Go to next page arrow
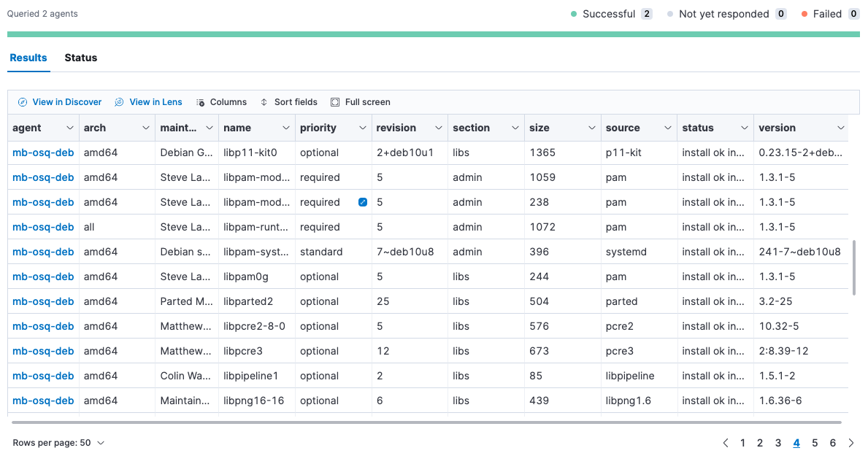 coord(851,443)
